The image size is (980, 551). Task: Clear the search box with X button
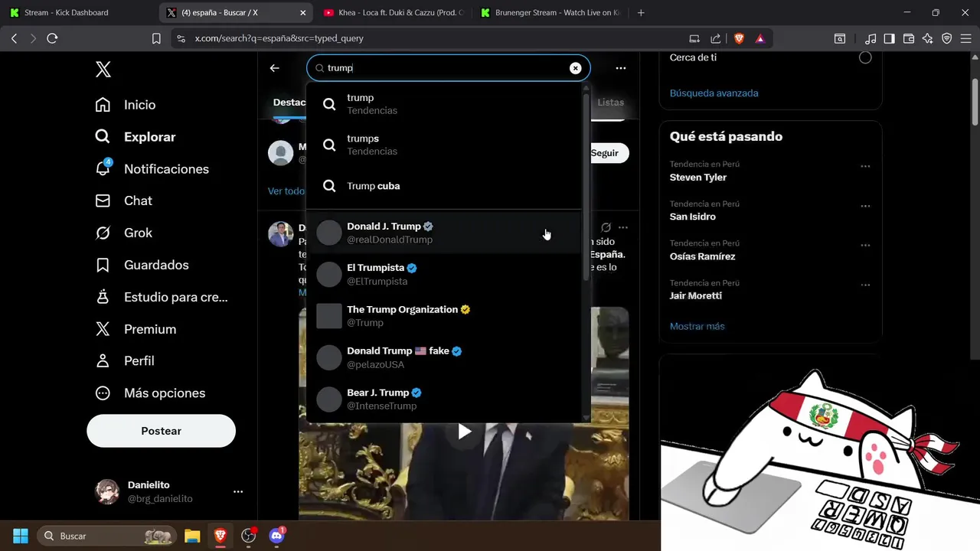[575, 68]
